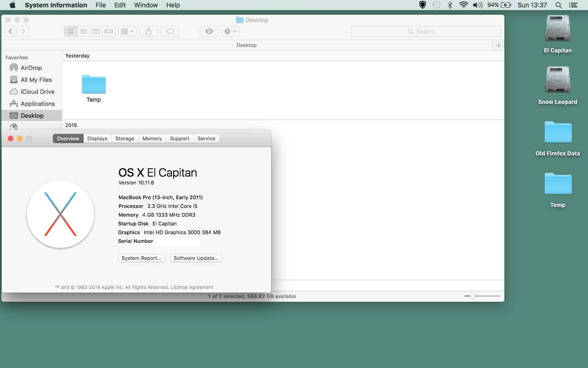Add a new Finder tab with plus
Image resolution: width=588 pixels, height=368 pixels.
[498, 45]
